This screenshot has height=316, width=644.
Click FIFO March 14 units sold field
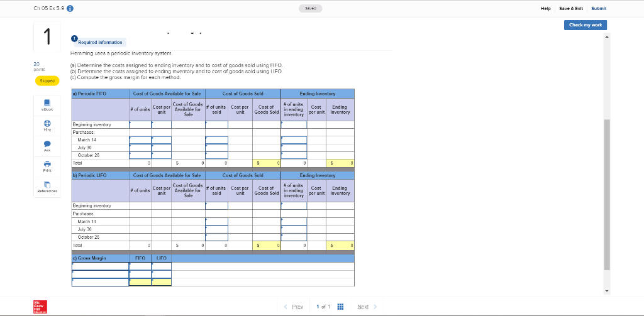coord(217,140)
